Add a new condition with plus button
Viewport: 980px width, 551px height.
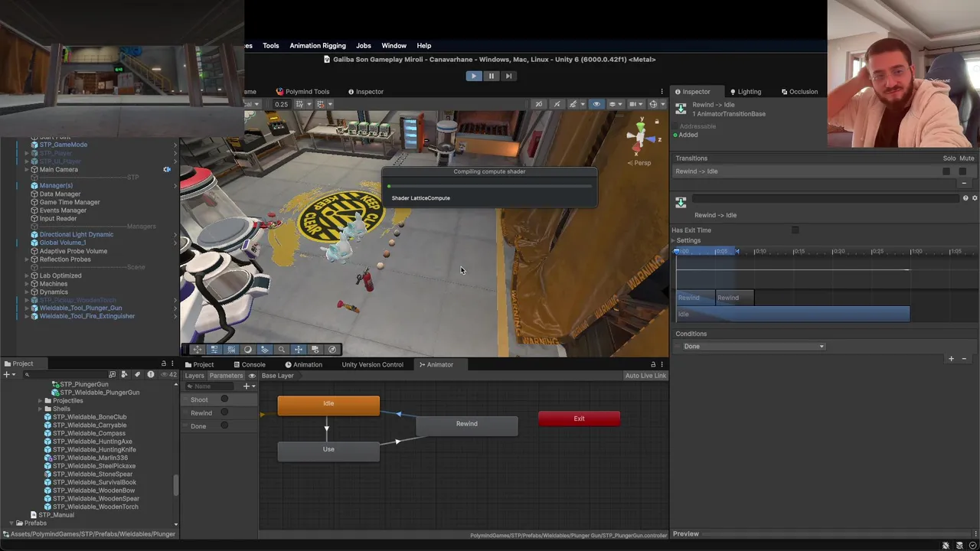pos(952,359)
